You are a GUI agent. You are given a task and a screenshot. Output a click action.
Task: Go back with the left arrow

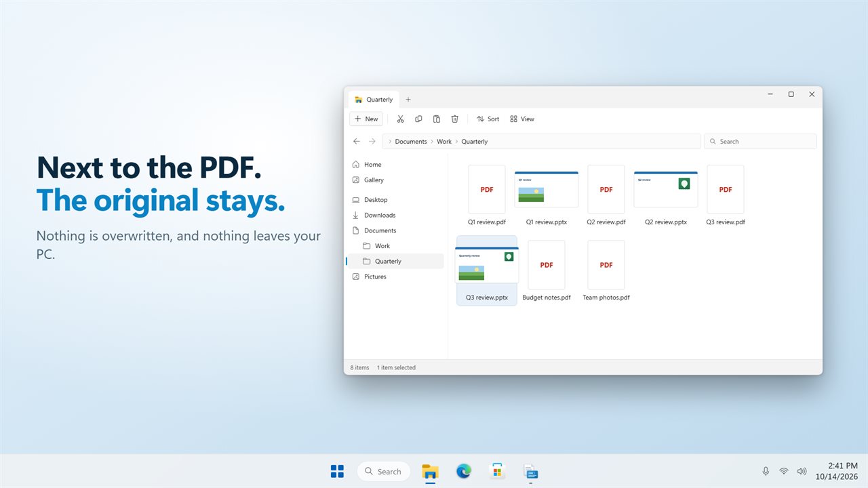(x=357, y=141)
